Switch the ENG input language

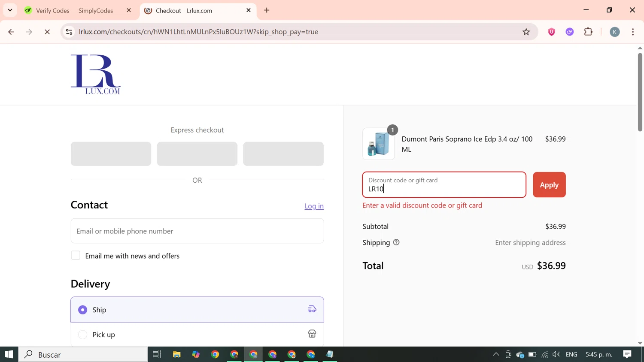(571, 354)
